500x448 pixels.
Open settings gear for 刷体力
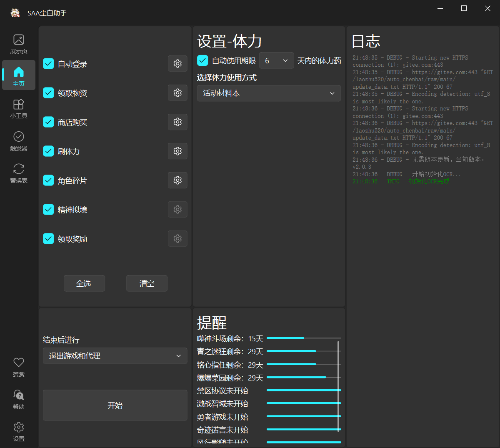(177, 151)
